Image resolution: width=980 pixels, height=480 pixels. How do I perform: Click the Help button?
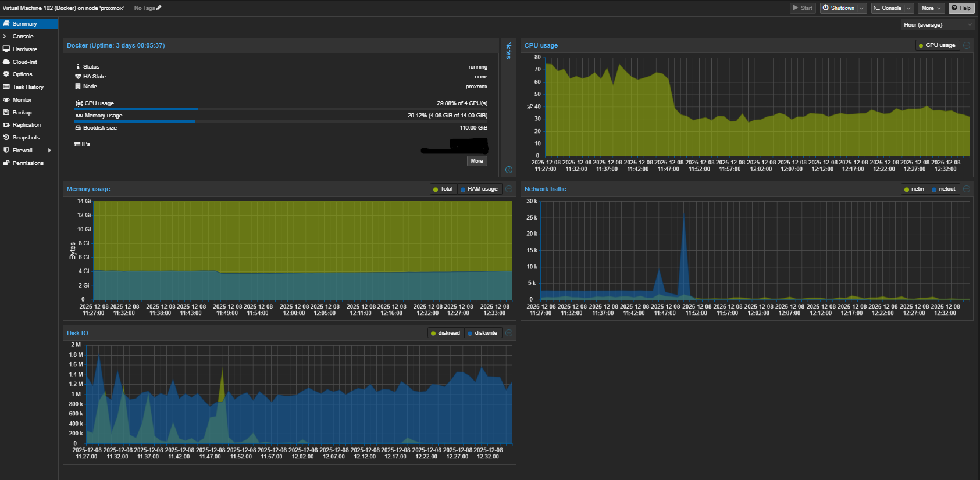[x=961, y=8]
